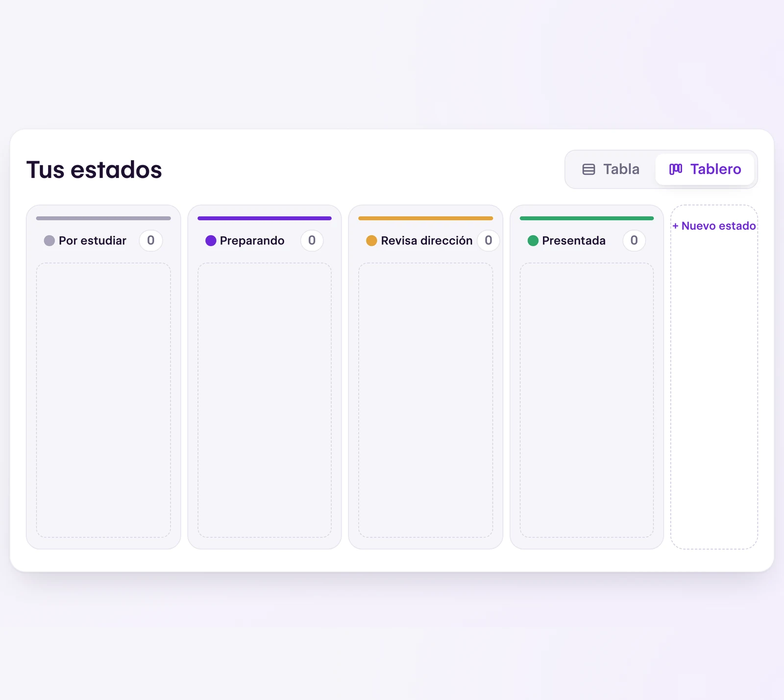
Task: Click the count badge of Preparando
Action: coord(312,241)
